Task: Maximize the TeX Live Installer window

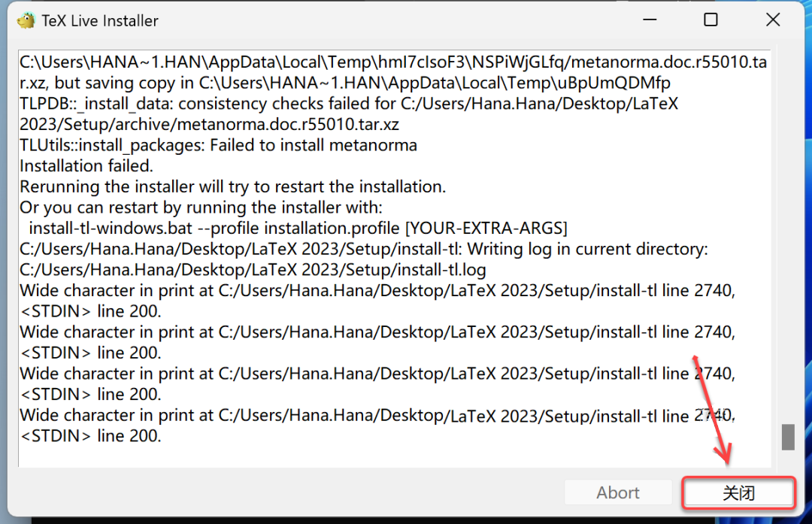Action: point(710,20)
